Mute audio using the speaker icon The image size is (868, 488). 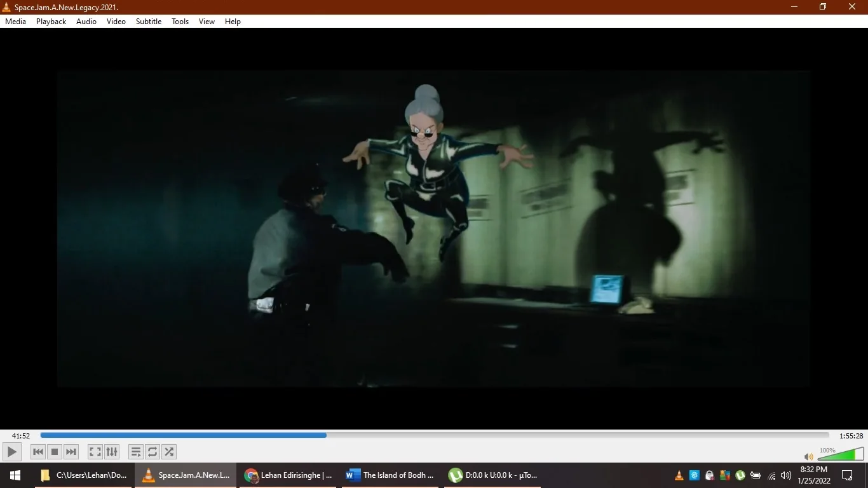(x=809, y=456)
